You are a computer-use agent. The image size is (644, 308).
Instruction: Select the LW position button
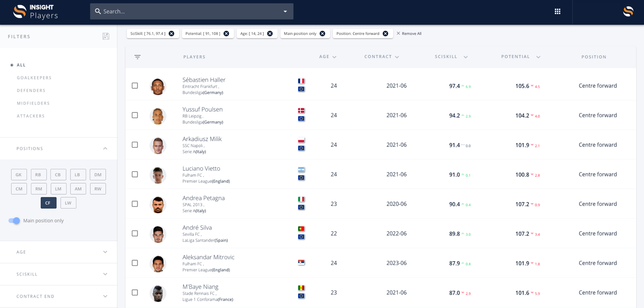pos(68,203)
